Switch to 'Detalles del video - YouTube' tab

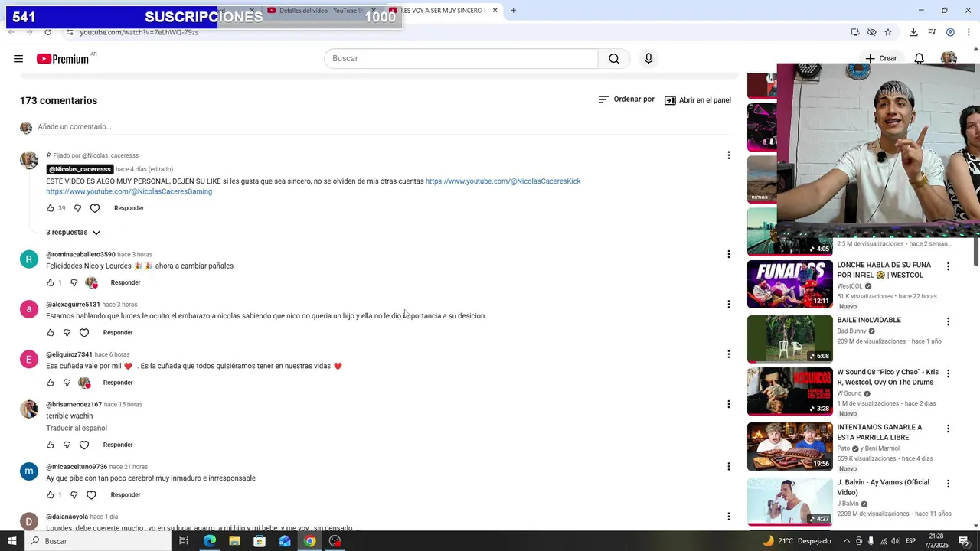320,11
